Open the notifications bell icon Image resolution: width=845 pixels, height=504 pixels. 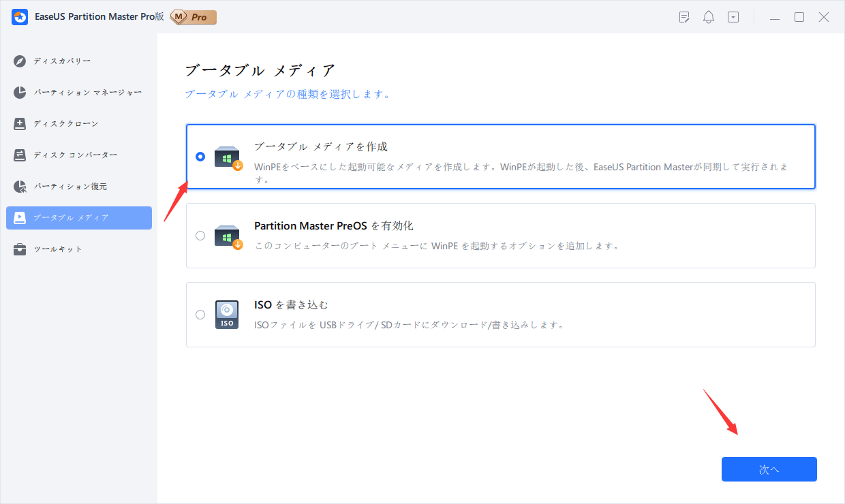709,18
